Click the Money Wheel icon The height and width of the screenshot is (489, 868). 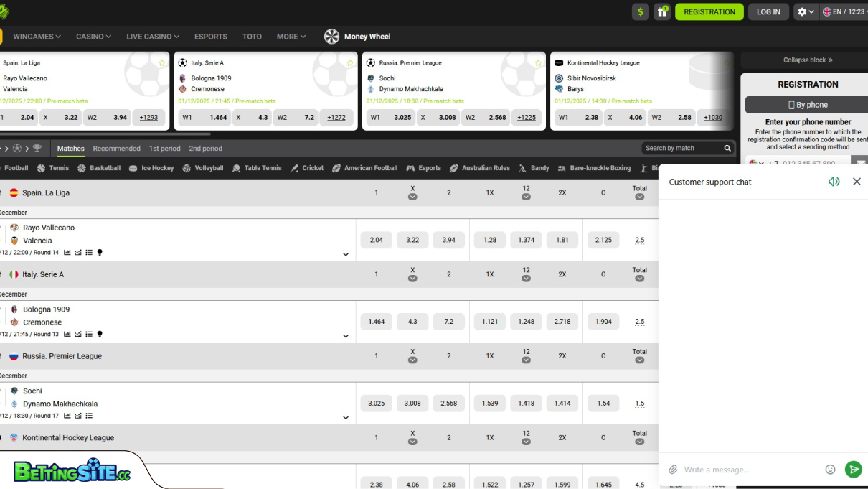click(x=331, y=37)
